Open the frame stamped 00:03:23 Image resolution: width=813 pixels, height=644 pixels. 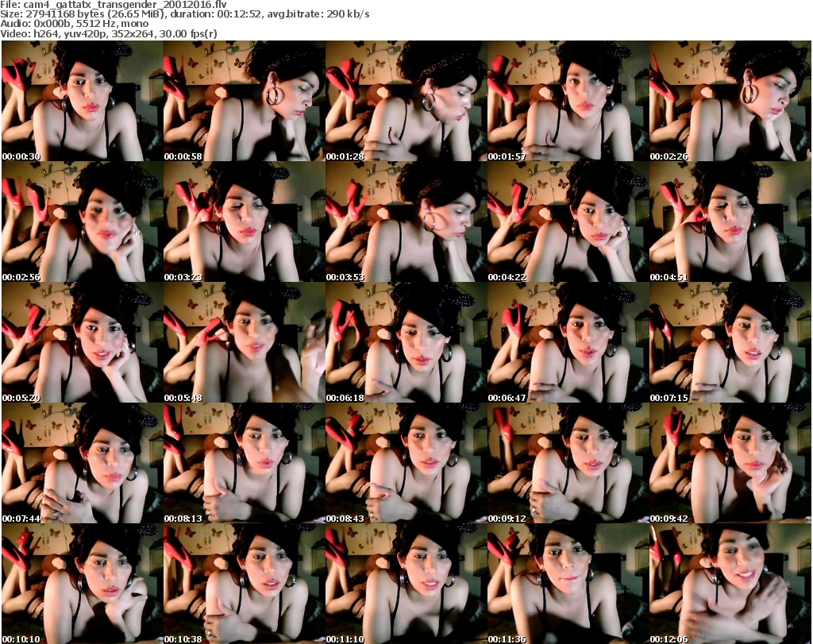[245, 222]
